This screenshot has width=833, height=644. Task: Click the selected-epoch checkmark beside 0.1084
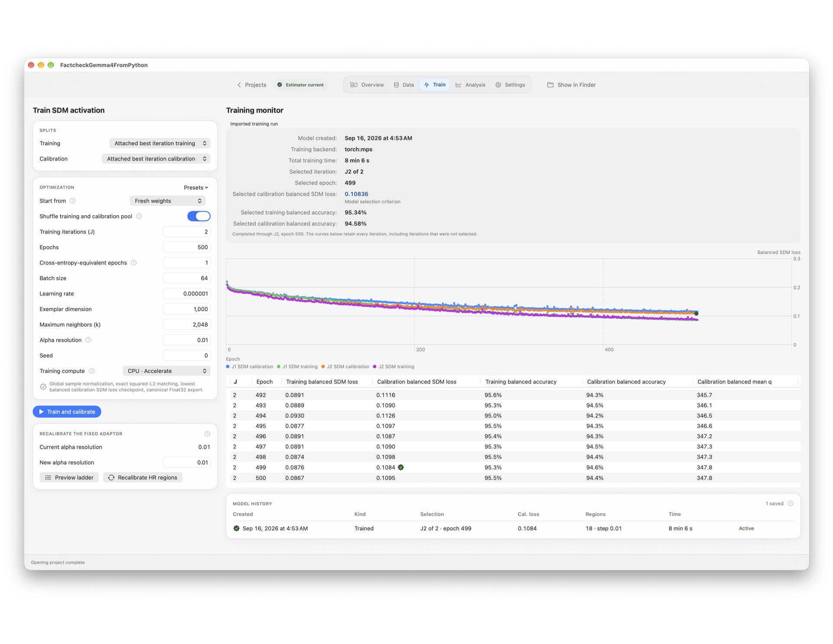click(401, 468)
